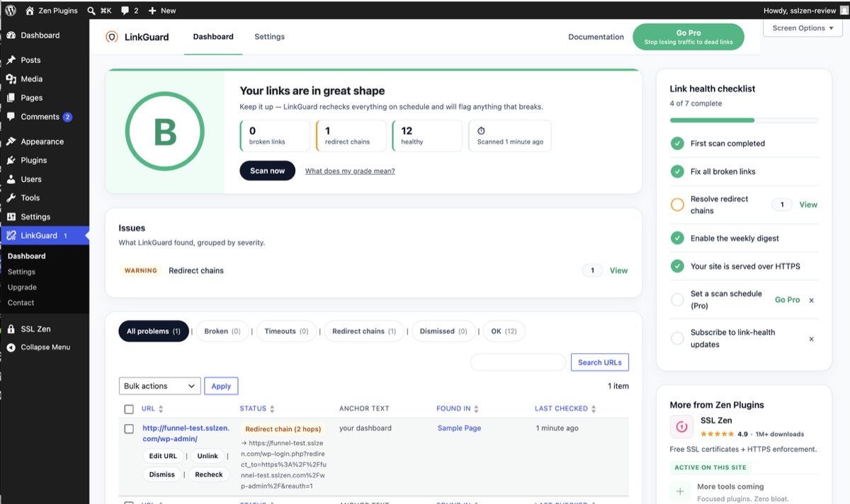This screenshot has width=850, height=504.
Task: Open the Howdy sslzen-review account menu
Action: tap(804, 11)
